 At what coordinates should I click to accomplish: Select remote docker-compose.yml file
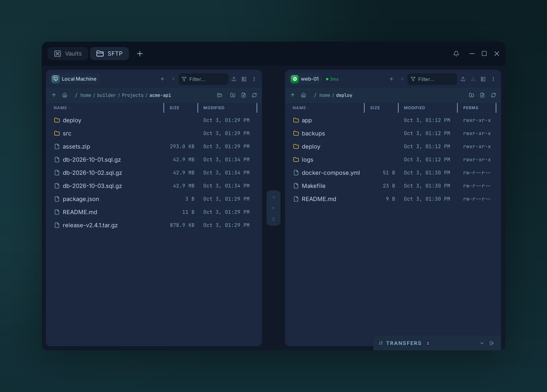pos(393,173)
